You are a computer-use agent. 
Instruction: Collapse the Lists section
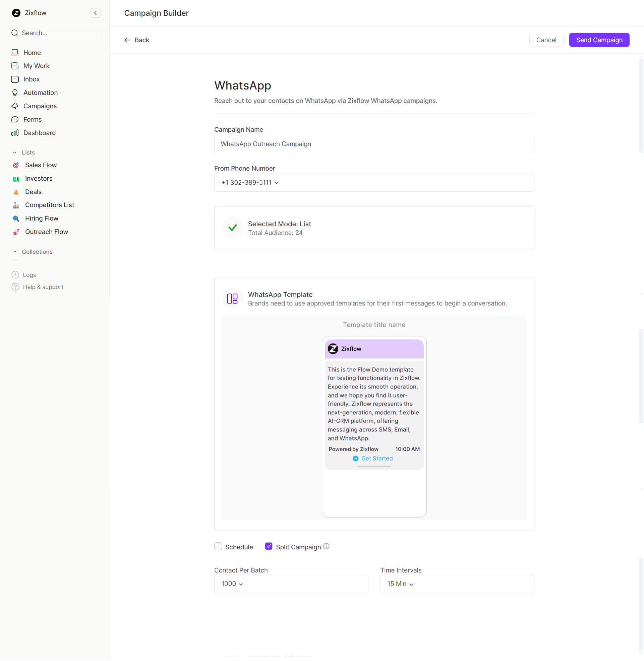click(x=14, y=153)
